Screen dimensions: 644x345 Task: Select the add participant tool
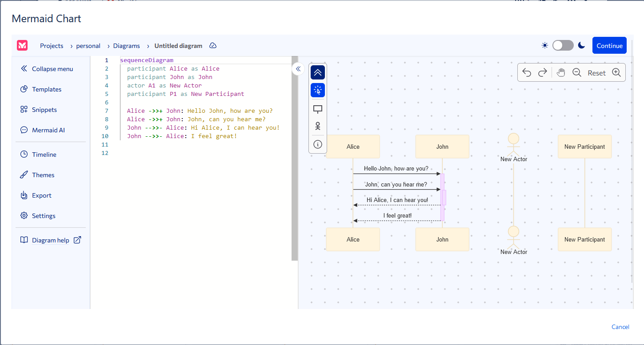tap(318, 109)
